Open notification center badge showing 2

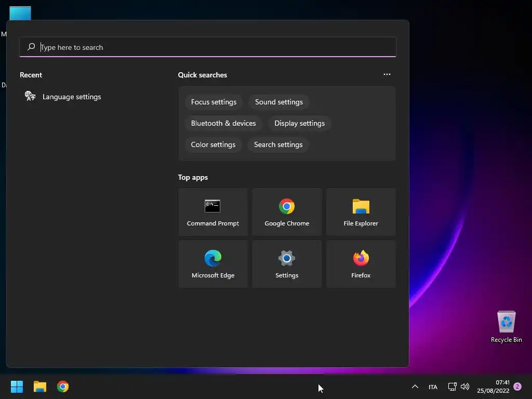click(x=517, y=387)
